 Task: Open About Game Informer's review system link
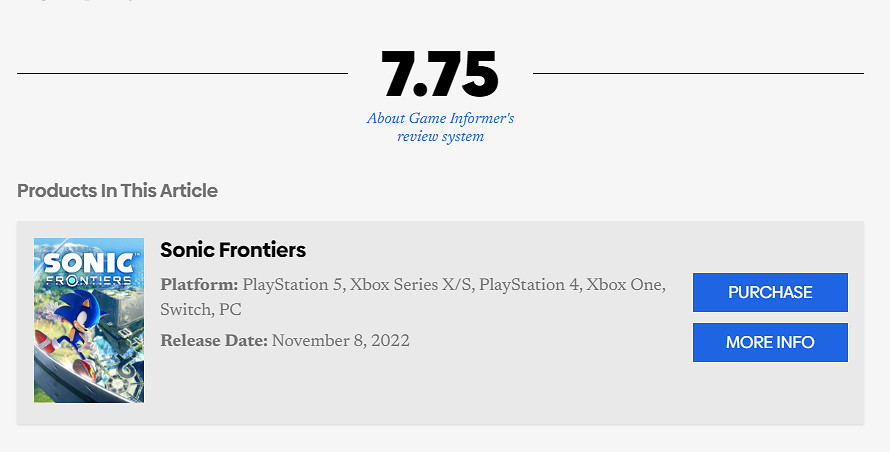tap(440, 127)
